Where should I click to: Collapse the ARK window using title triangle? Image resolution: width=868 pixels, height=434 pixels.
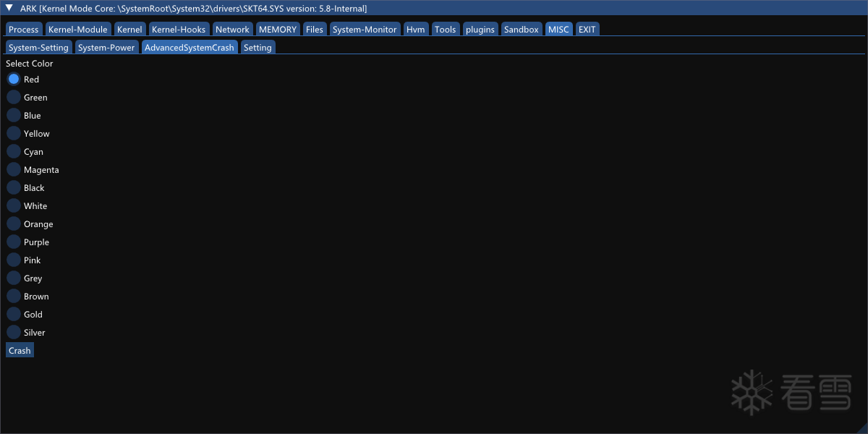click(9, 8)
